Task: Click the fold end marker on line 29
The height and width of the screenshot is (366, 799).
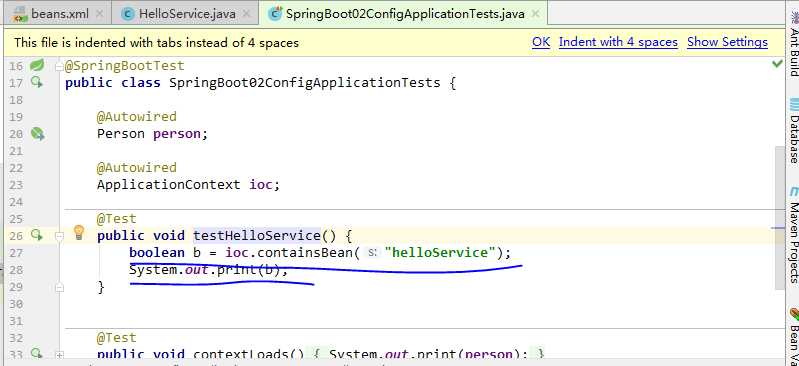Action: [59, 287]
